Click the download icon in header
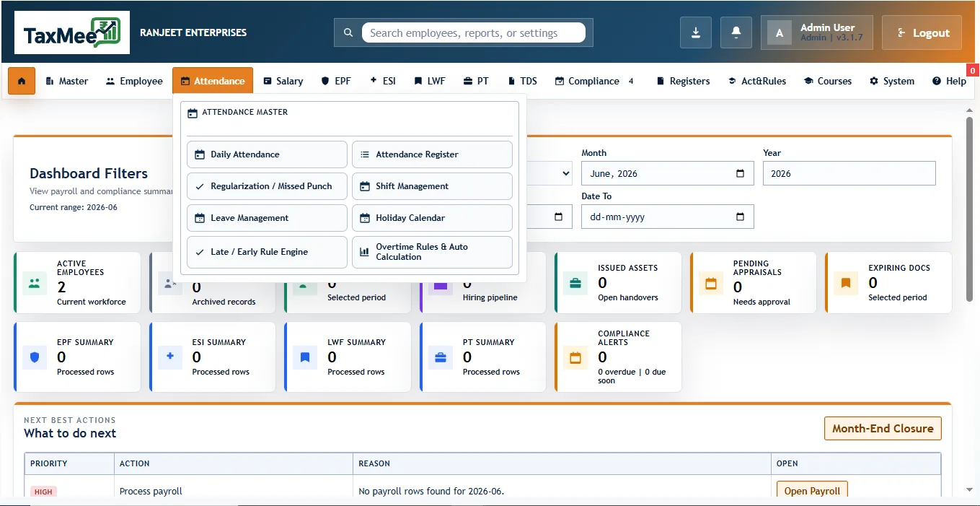Screen dimensions: 980x506 click(x=696, y=32)
